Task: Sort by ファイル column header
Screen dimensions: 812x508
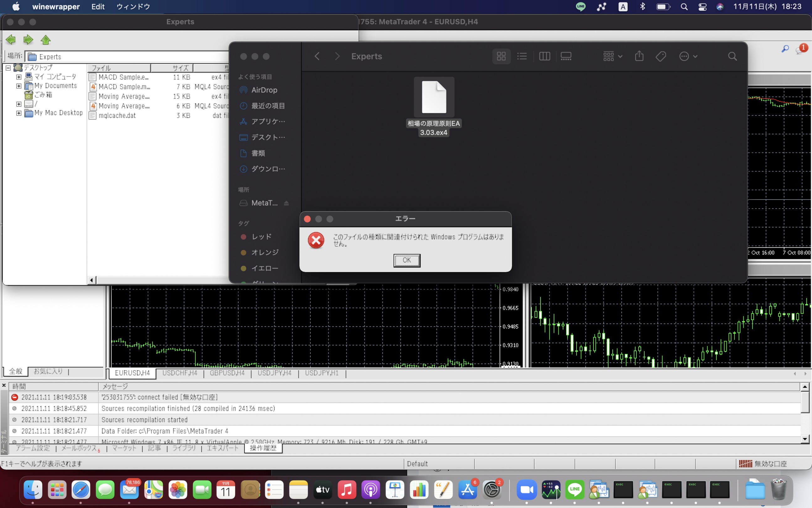Action: click(x=119, y=68)
